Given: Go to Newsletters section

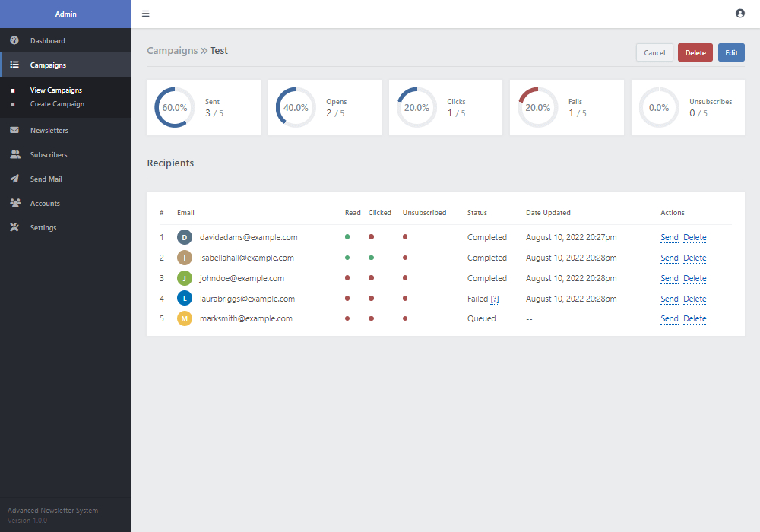Looking at the screenshot, I should coord(65,130).
